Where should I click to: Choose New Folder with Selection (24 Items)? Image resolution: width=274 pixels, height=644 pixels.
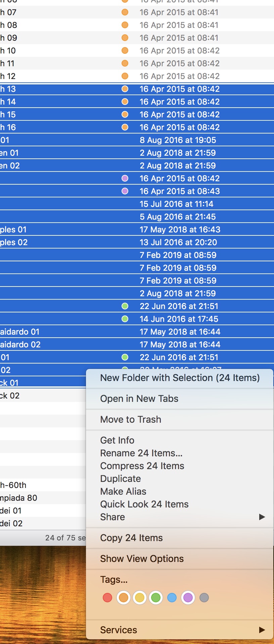tap(180, 378)
